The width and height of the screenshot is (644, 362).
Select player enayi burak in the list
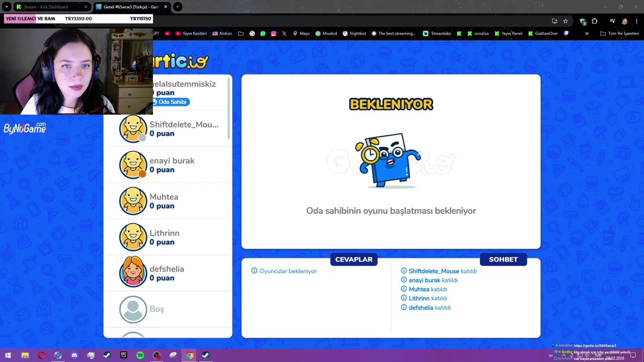167,165
